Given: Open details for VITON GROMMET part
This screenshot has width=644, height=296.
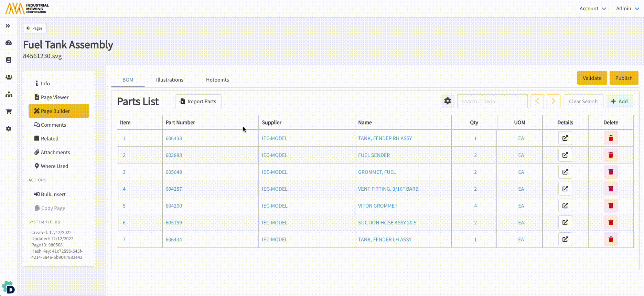Looking at the screenshot, I should 565,206.
